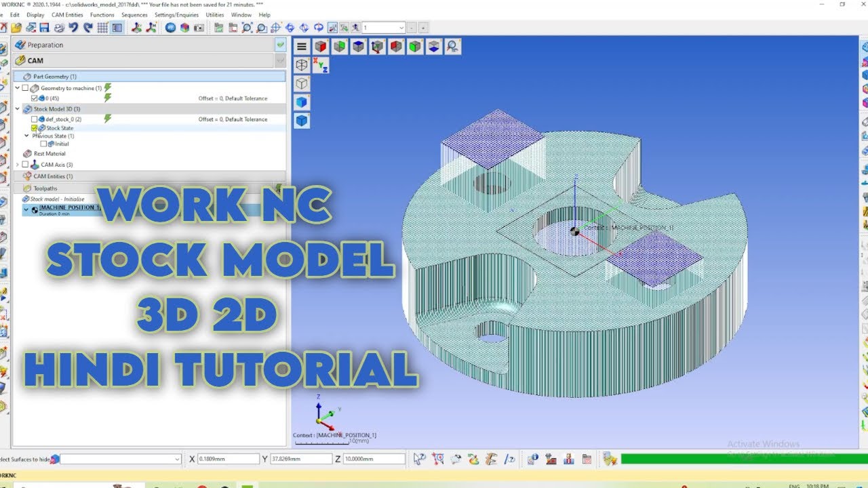Toggle the CAM Axis (3) checkbox

[x=26, y=164]
